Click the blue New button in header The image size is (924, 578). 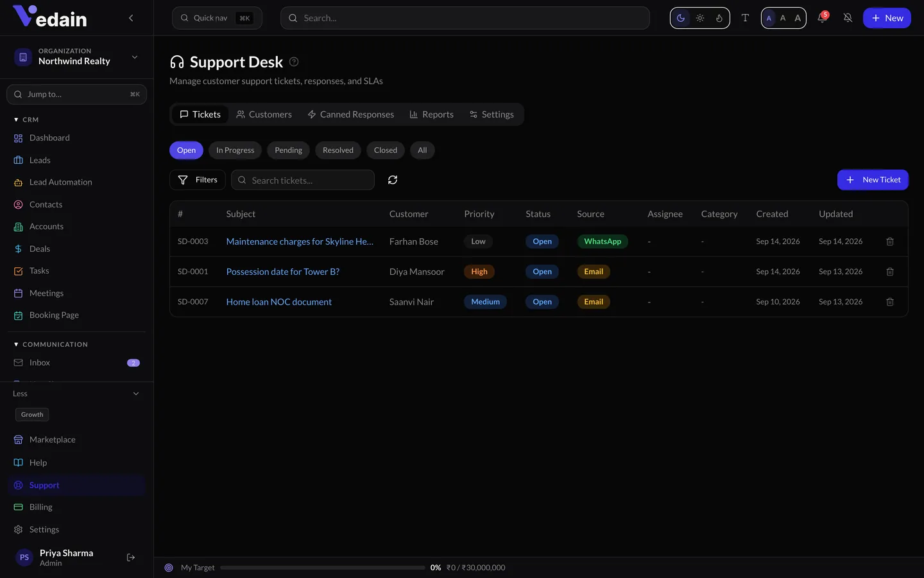[887, 18]
